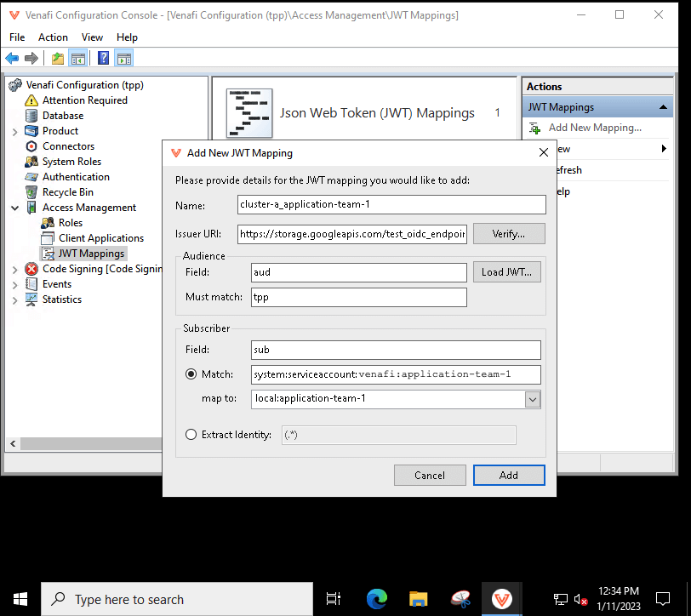Open the View submenu arrow in Actions
The image size is (691, 616).
pyautogui.click(x=664, y=149)
